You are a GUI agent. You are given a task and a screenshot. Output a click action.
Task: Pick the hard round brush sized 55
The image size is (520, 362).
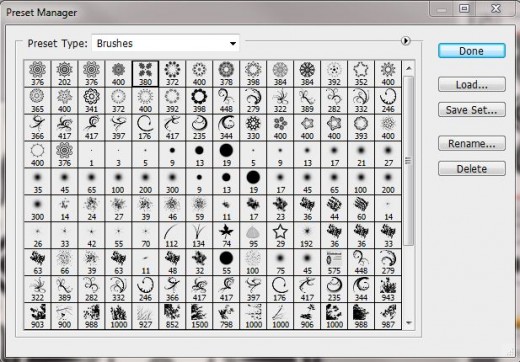click(226, 262)
